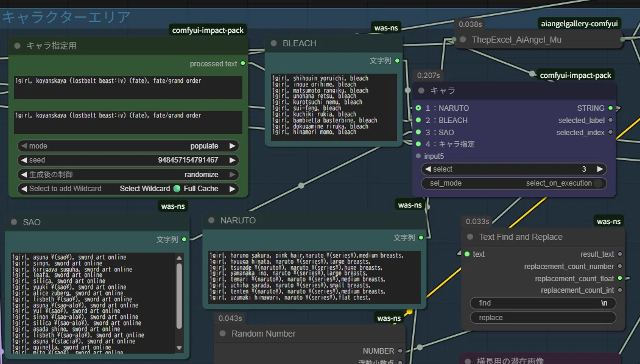Collapse the キャラ node via its title dot
Viewport: 640px width, 364px height.
pyautogui.click(x=421, y=91)
